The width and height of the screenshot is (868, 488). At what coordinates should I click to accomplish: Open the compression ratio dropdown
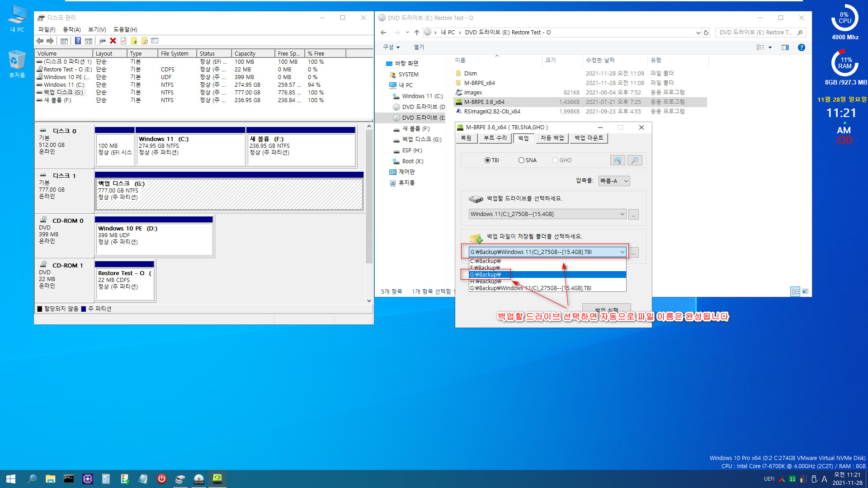coord(614,181)
